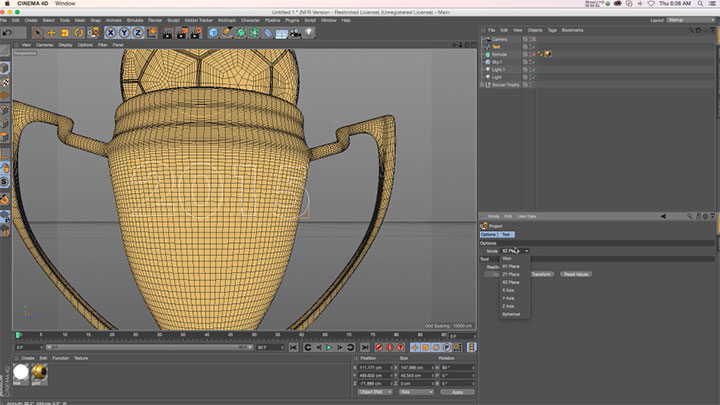Open the Layout dropdown at top right

(x=691, y=20)
